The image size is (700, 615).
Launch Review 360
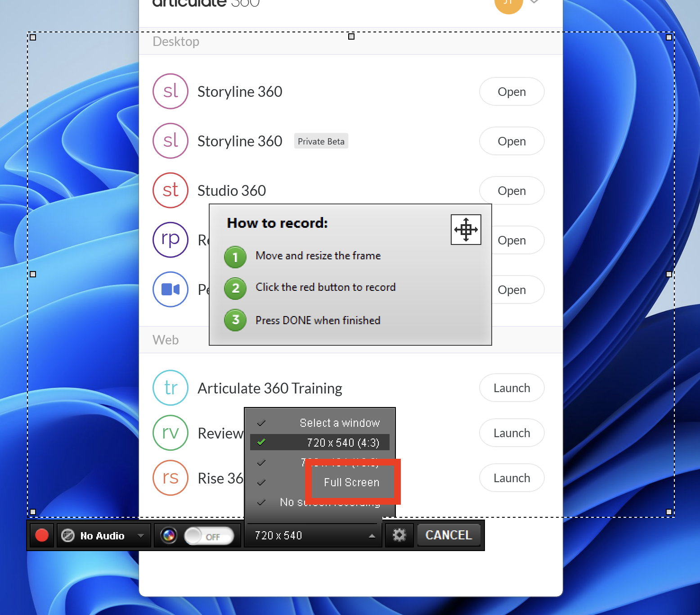pyautogui.click(x=512, y=433)
